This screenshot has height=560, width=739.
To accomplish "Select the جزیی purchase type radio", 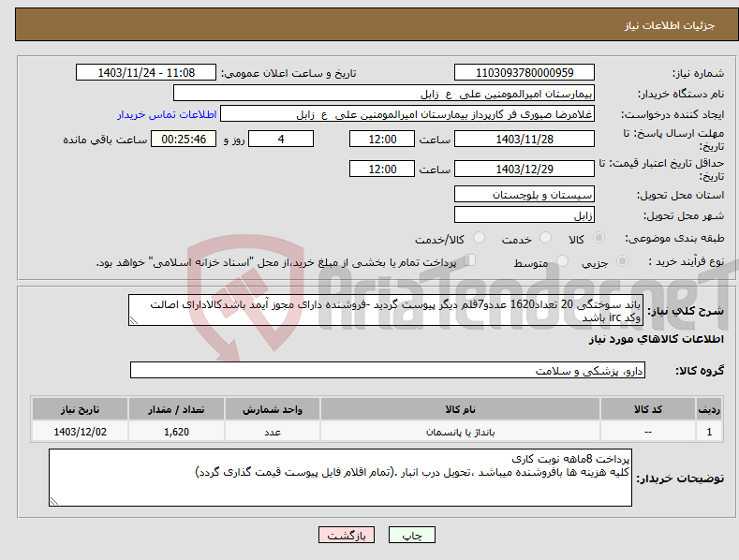I will pos(622,260).
